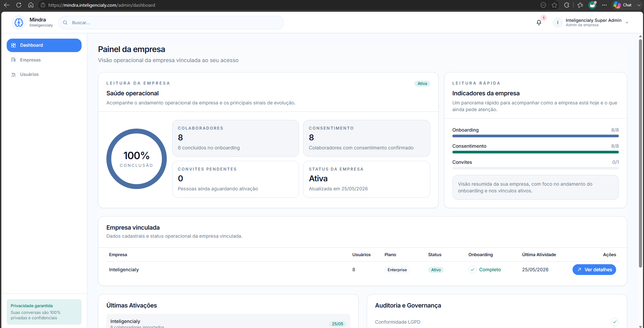Image resolution: width=644 pixels, height=328 pixels.
Task: Click the Ativo status badge
Action: click(x=436, y=270)
